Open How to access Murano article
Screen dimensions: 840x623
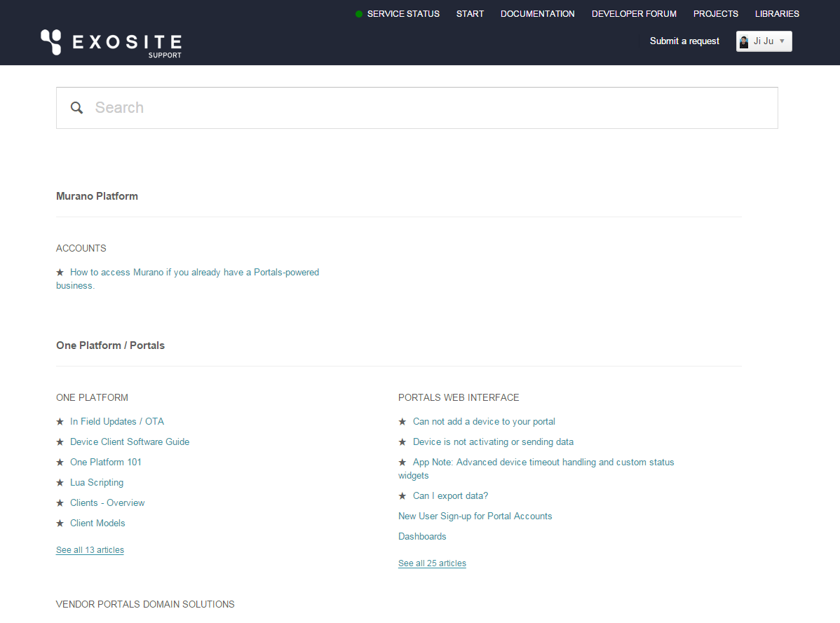click(187, 279)
